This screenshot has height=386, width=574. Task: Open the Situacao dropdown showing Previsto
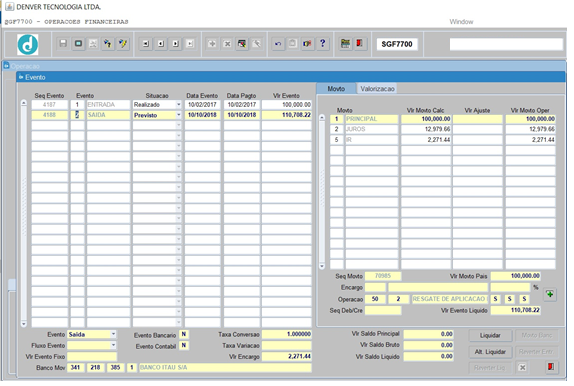[178, 115]
